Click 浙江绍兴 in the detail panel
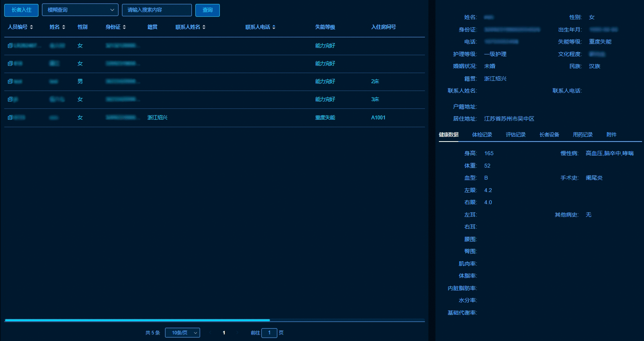This screenshot has width=644, height=341. (x=495, y=79)
